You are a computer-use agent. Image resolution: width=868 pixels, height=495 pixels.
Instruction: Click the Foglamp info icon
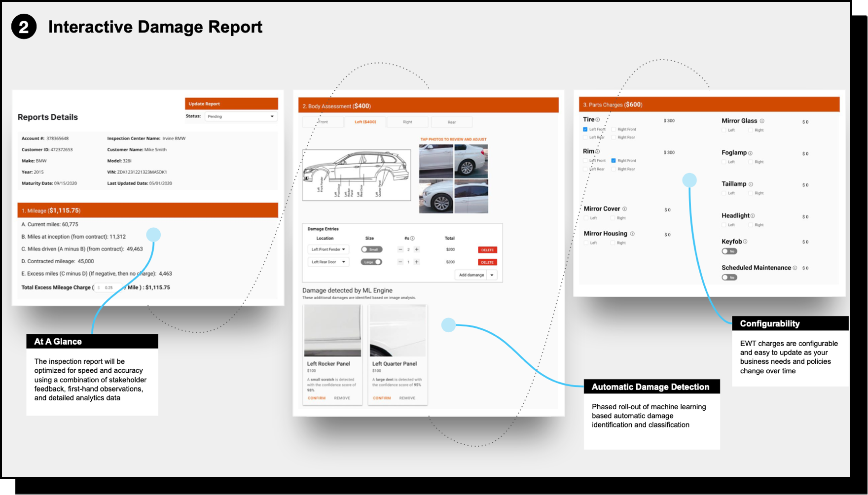click(750, 153)
